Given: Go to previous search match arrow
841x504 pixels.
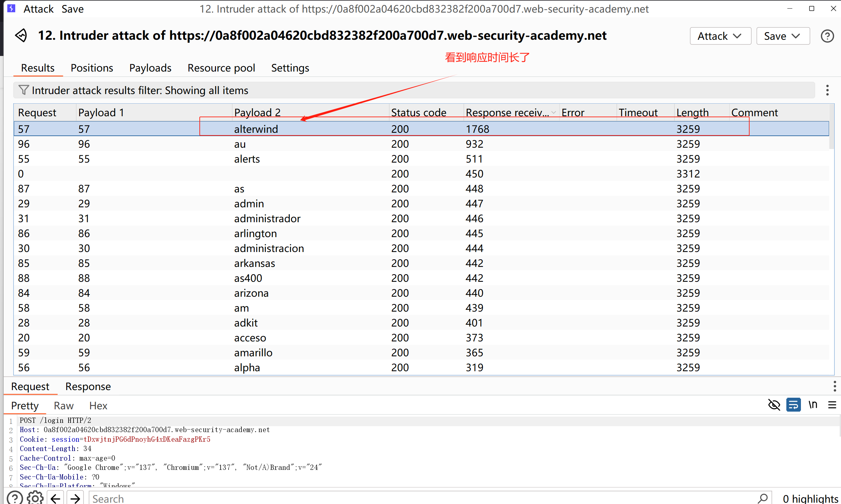Looking at the screenshot, I should coord(55,498).
